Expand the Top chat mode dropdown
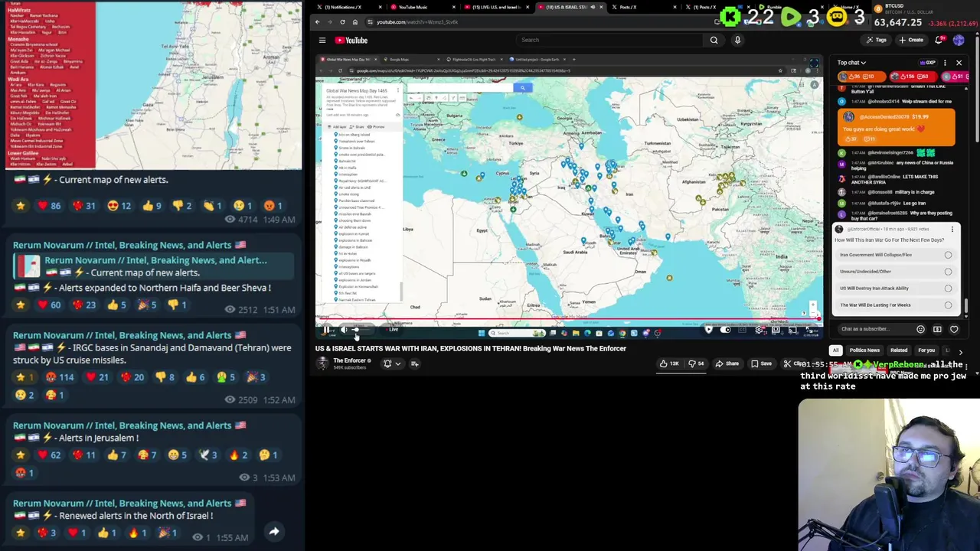The height and width of the screenshot is (551, 980). point(851,63)
